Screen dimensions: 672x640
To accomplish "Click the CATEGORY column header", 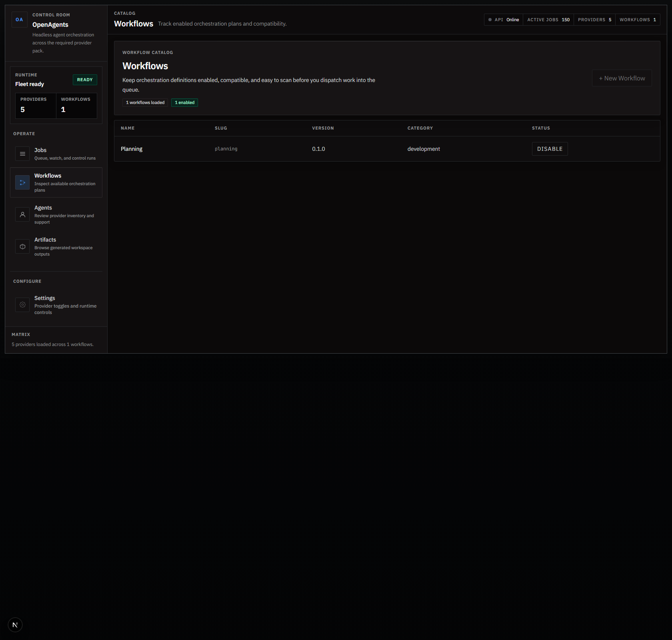I will coord(420,128).
